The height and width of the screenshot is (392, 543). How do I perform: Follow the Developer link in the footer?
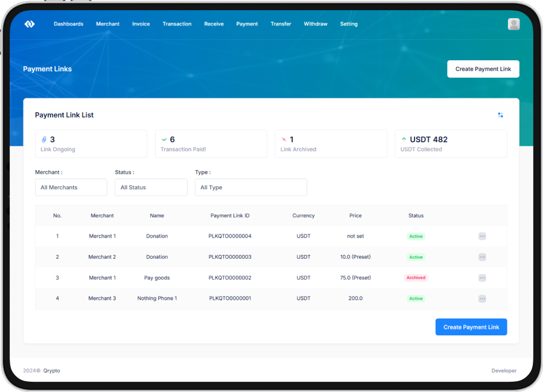(504, 370)
